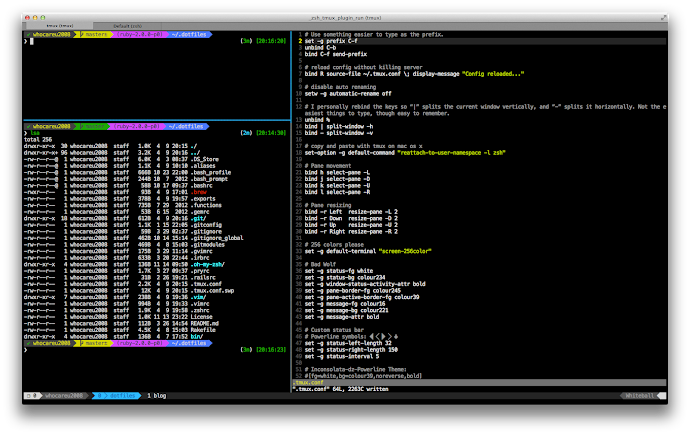
Task: Click the red .brew entry in the listing
Action: point(198,192)
